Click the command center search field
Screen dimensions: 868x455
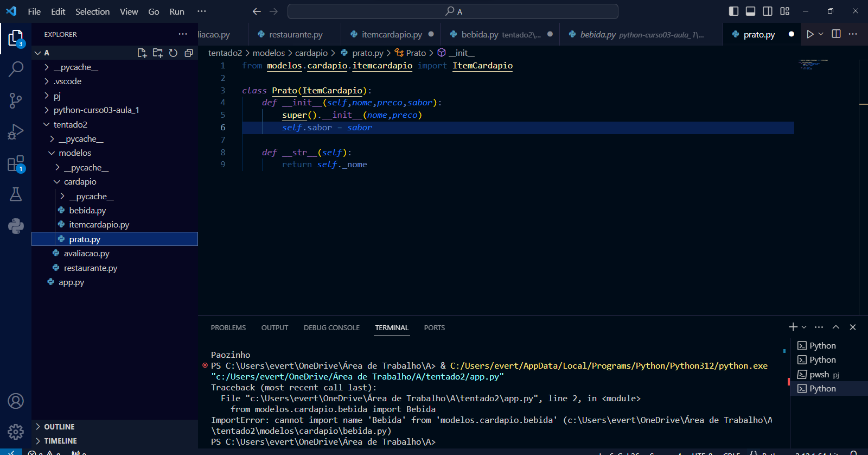453,11
